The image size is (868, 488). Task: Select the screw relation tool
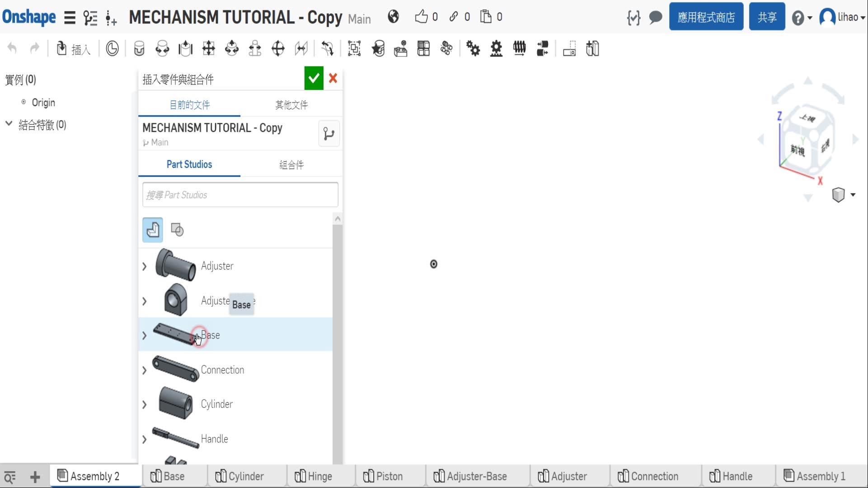(520, 48)
